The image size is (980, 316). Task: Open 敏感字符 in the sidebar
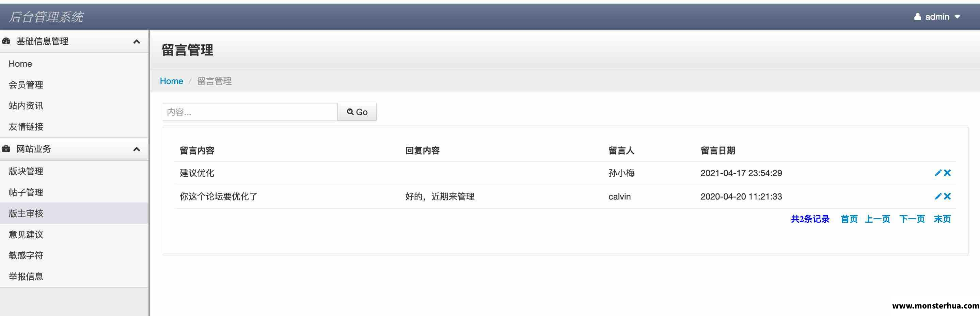pos(74,255)
